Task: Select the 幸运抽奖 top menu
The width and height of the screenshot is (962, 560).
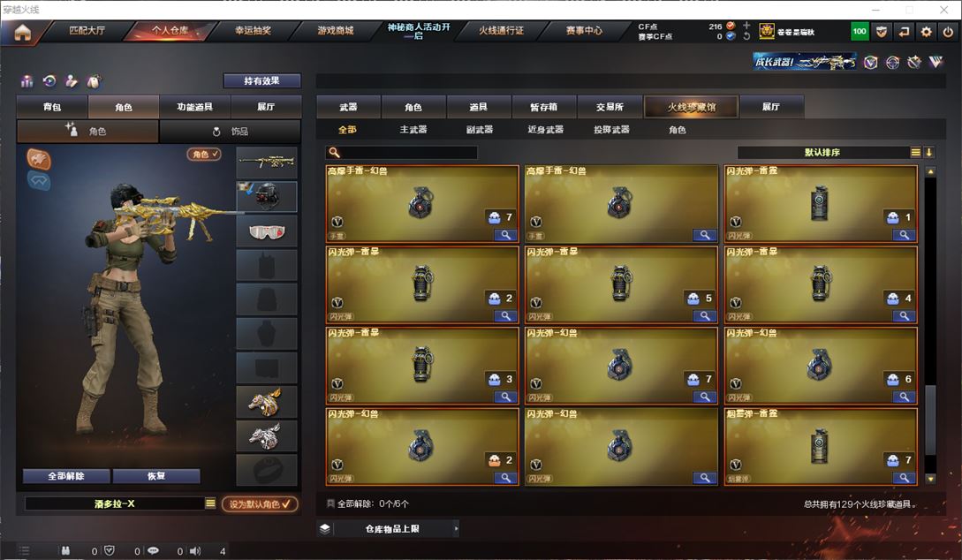Action: point(253,31)
